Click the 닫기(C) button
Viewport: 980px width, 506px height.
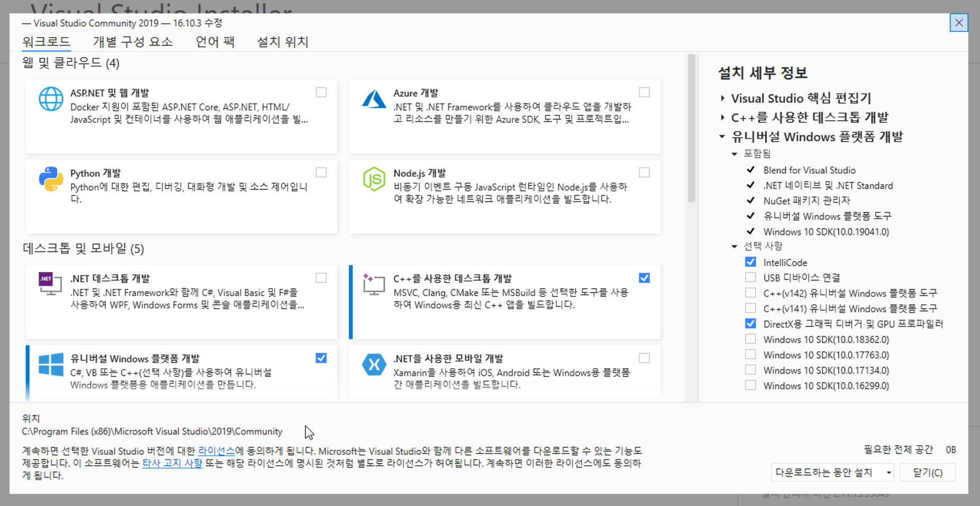pos(928,472)
